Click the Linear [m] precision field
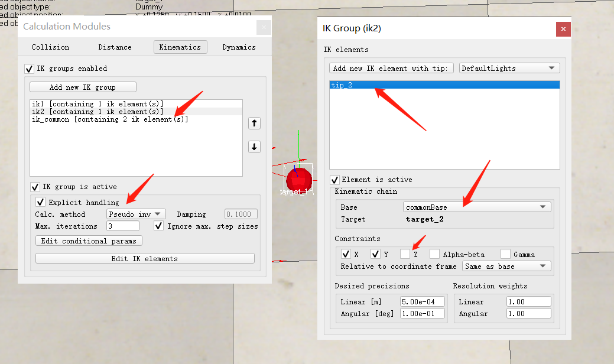Screen dimensions: 614x364 click(x=423, y=301)
